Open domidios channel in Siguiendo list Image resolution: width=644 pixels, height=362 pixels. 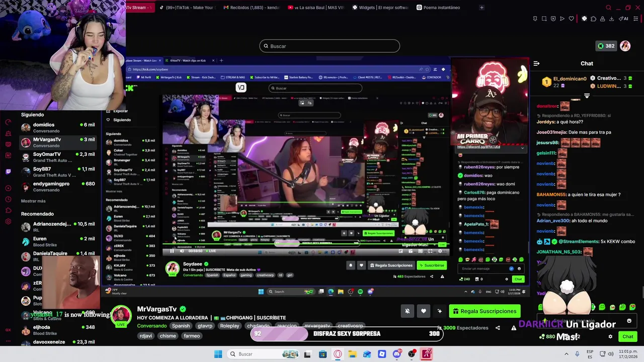(57, 127)
